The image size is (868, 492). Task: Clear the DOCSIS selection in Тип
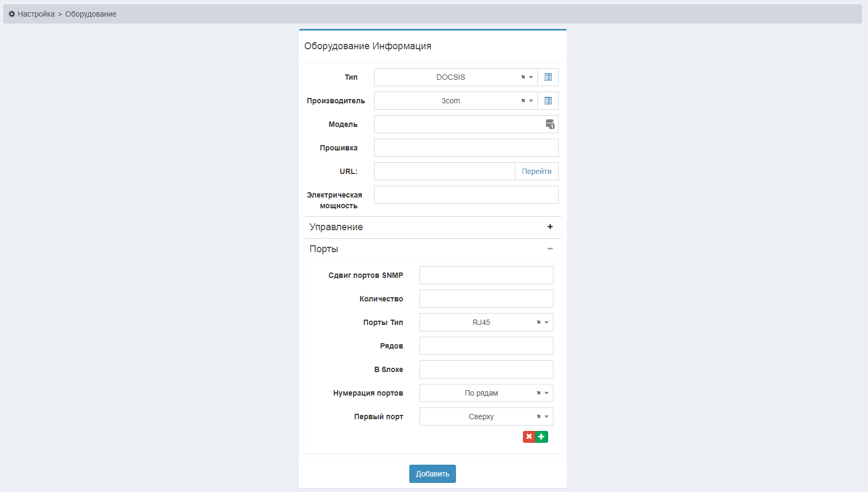click(523, 77)
